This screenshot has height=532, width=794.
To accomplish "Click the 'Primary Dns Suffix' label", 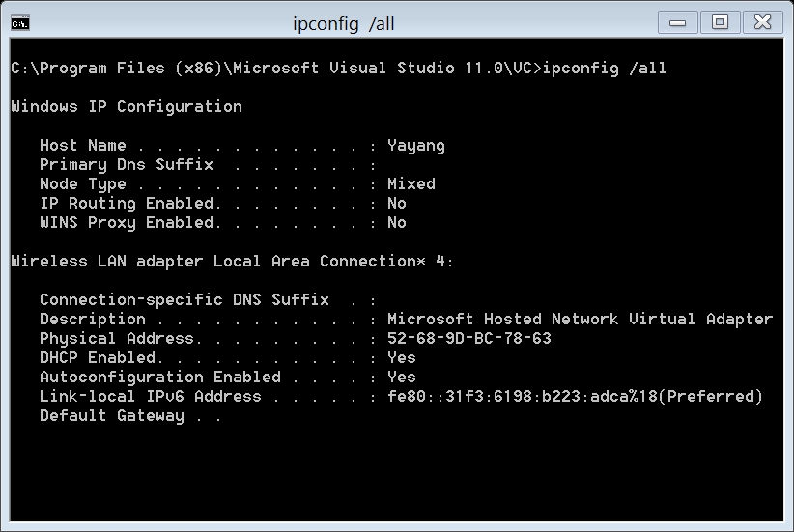I will [x=127, y=164].
